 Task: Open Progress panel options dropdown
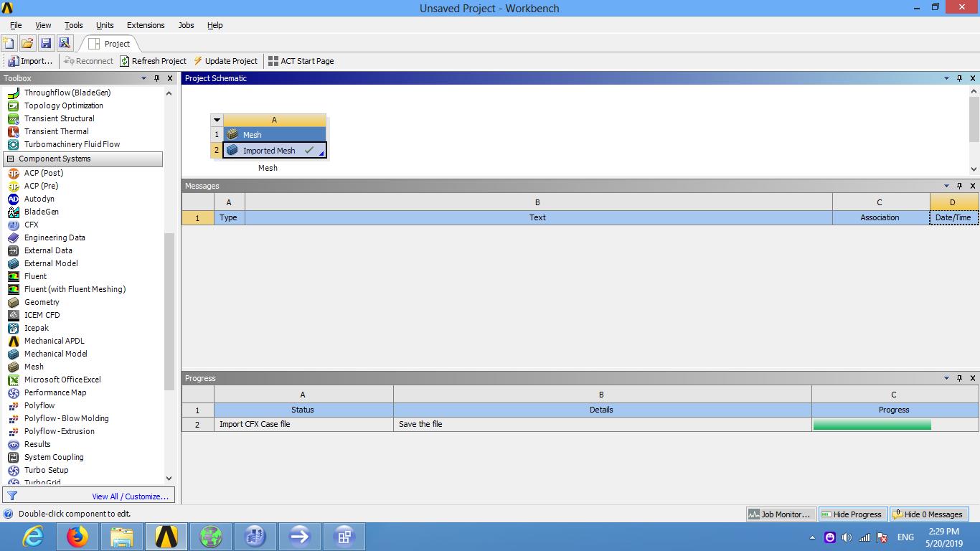pos(946,378)
